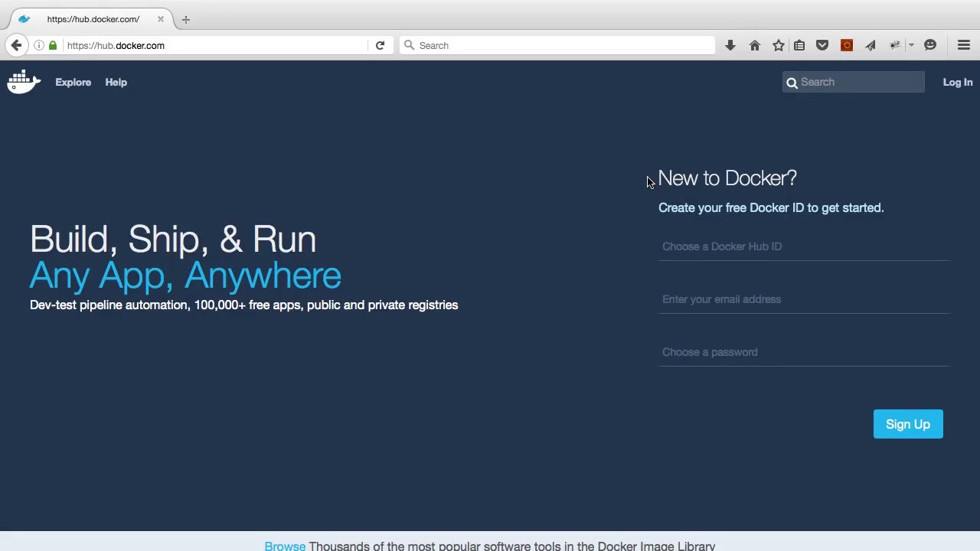Click the Docker whale logo
The width and height of the screenshot is (980, 551).
point(24,81)
